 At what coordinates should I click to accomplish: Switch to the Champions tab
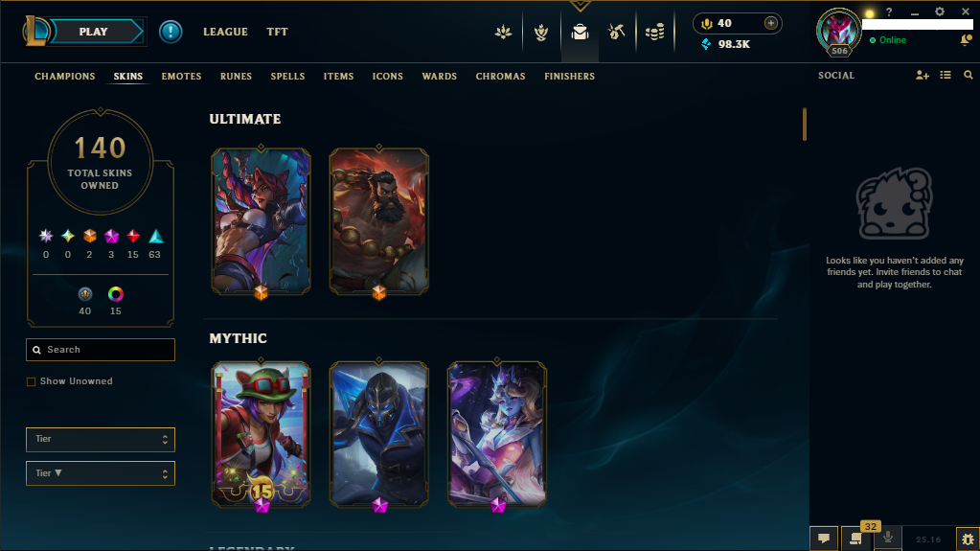click(65, 77)
